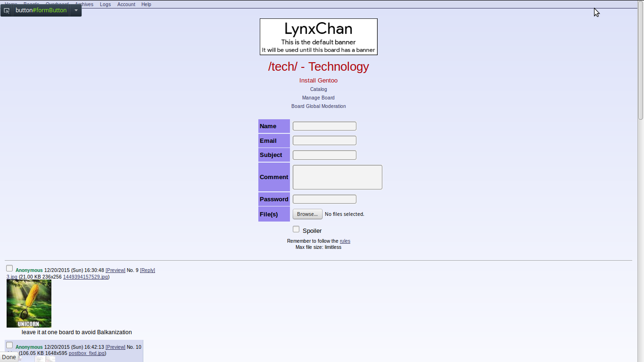The width and height of the screenshot is (644, 362).
Task: Expand the UNICORN corn image thumbnail
Action: coord(29,304)
